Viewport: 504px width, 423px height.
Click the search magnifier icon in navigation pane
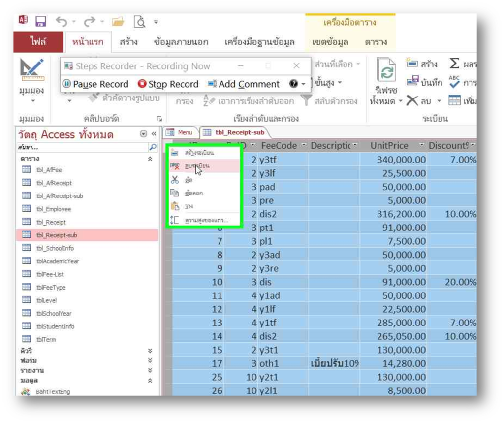153,147
